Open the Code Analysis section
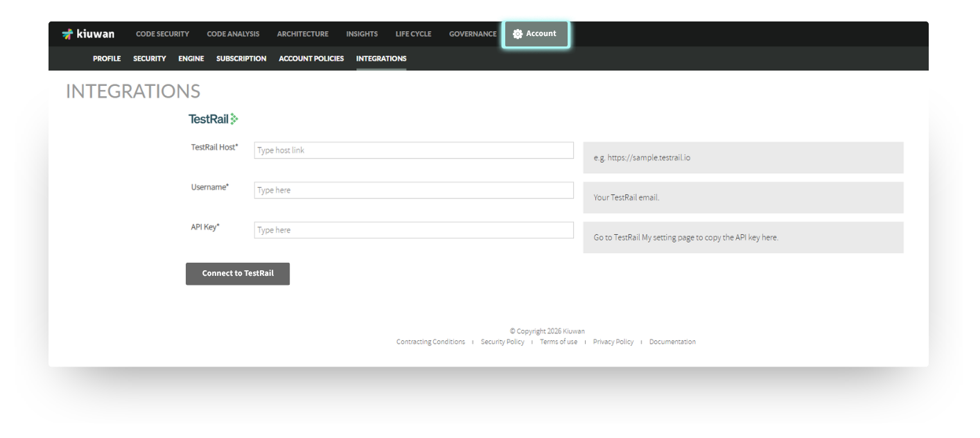 pos(233,33)
